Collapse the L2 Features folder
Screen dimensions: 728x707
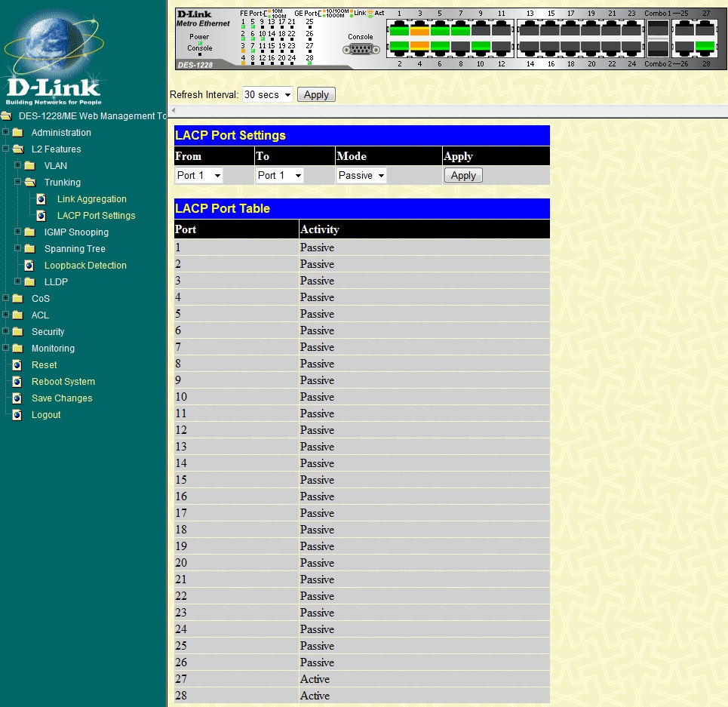pyautogui.click(x=6, y=149)
